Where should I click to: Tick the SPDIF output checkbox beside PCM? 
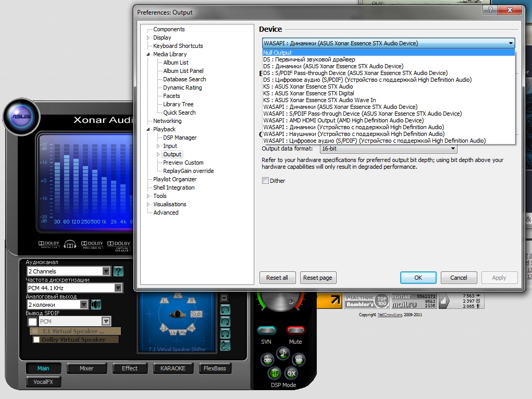[33, 321]
